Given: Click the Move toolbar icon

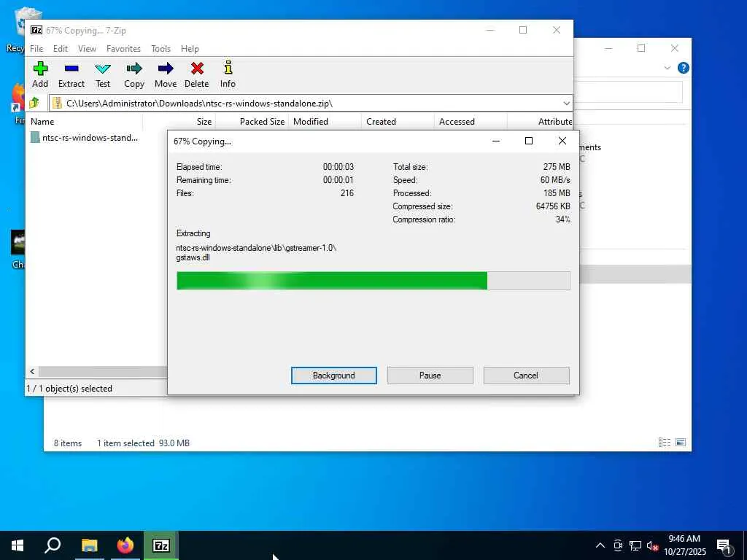Looking at the screenshot, I should [166, 75].
